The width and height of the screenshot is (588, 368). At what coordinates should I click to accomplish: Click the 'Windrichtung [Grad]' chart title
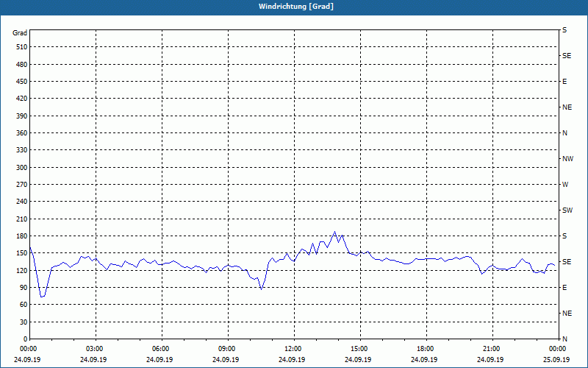pos(296,7)
